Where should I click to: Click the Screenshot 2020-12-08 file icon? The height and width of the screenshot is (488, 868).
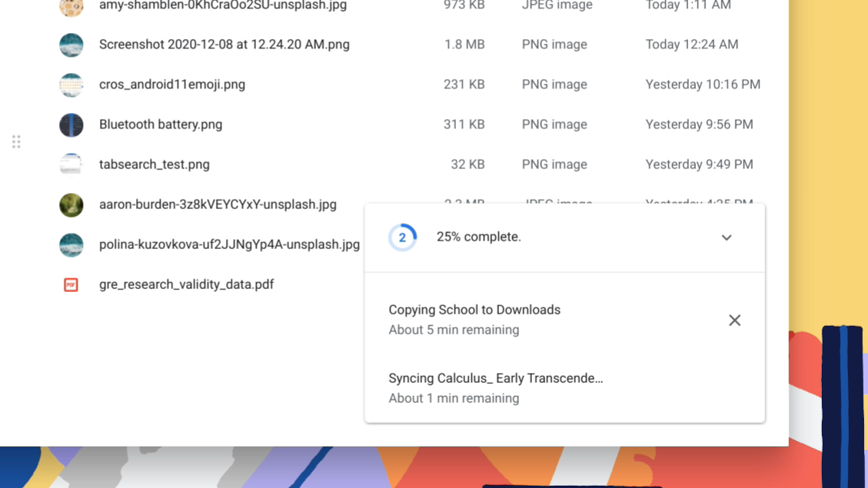click(x=71, y=45)
